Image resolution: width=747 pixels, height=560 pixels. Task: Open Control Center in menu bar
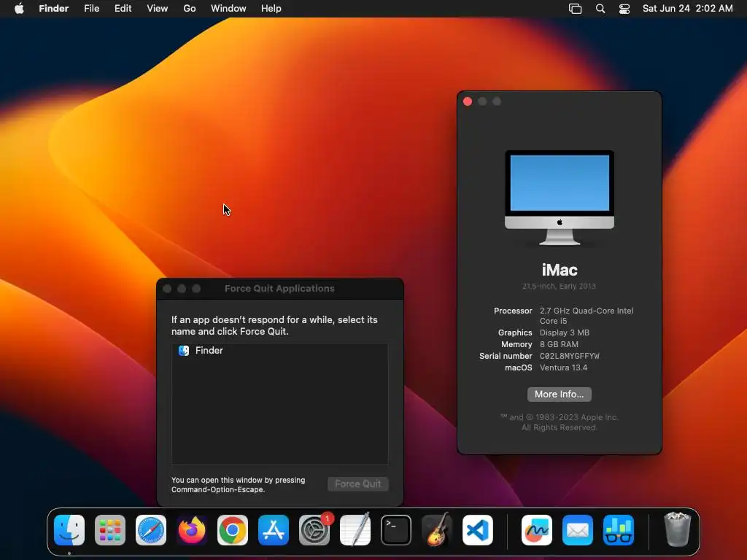tap(624, 9)
